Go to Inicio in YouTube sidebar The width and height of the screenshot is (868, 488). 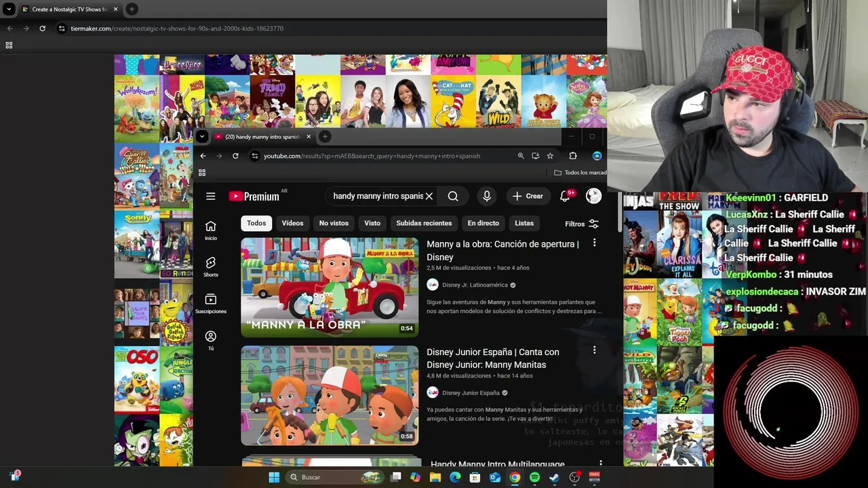211,230
